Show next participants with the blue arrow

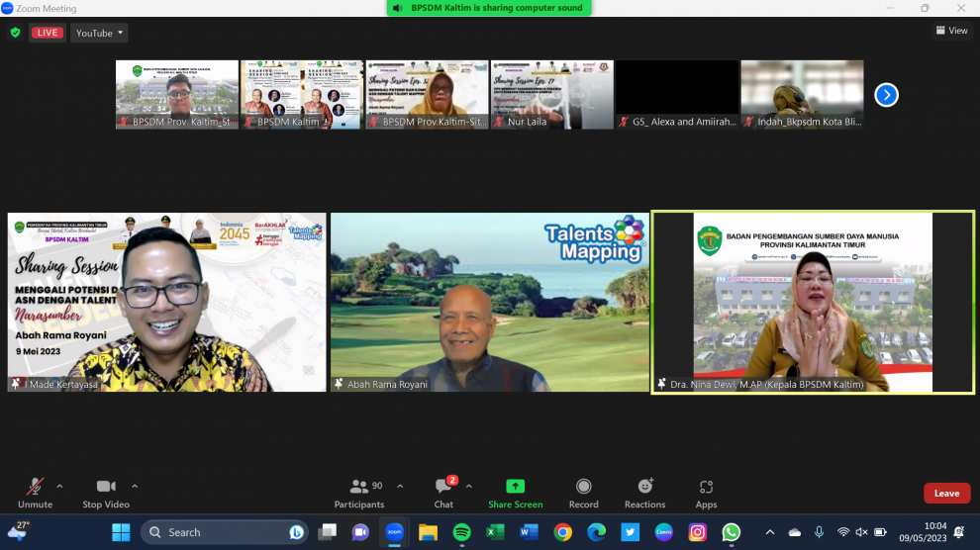pyautogui.click(x=886, y=95)
